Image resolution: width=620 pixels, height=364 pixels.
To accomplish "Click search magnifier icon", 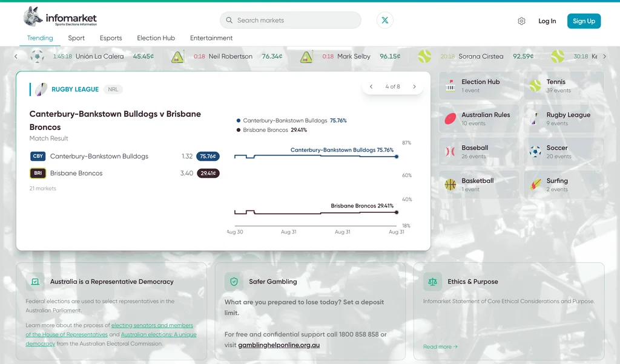I will pyautogui.click(x=229, y=20).
